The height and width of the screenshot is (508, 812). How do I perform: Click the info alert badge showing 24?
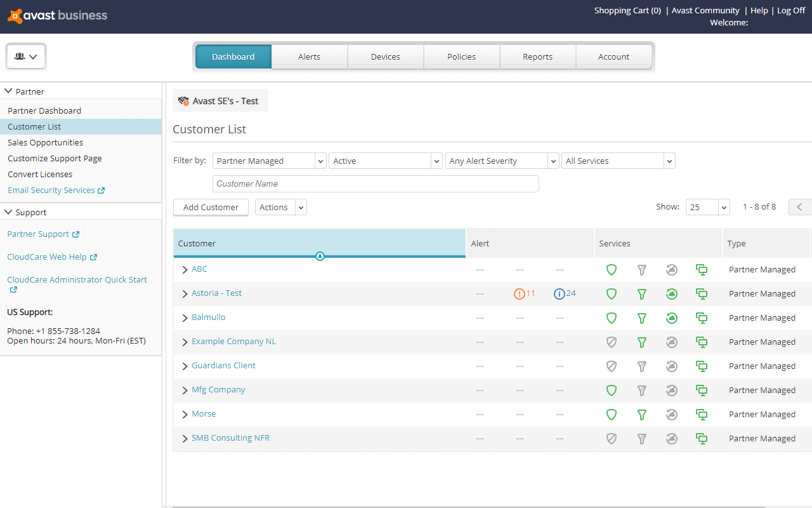[x=559, y=293]
